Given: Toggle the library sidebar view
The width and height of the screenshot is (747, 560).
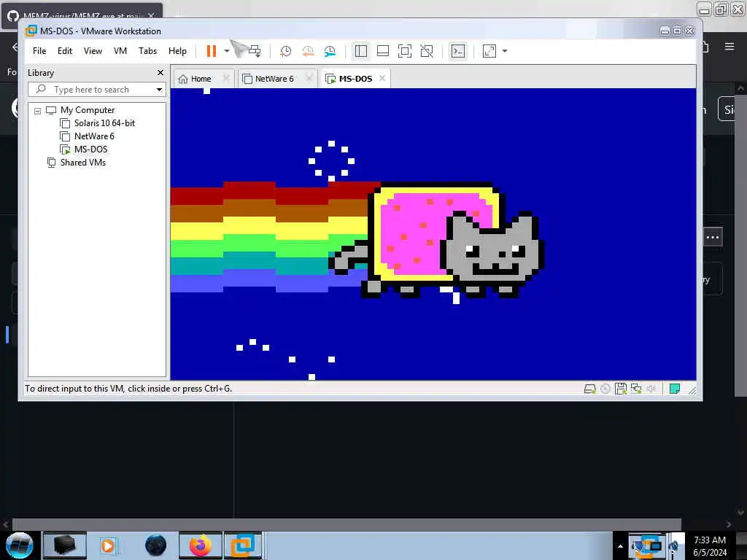Looking at the screenshot, I should (361, 51).
